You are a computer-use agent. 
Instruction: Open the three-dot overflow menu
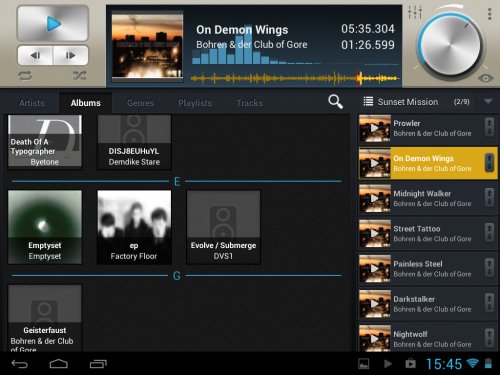tap(489, 14)
